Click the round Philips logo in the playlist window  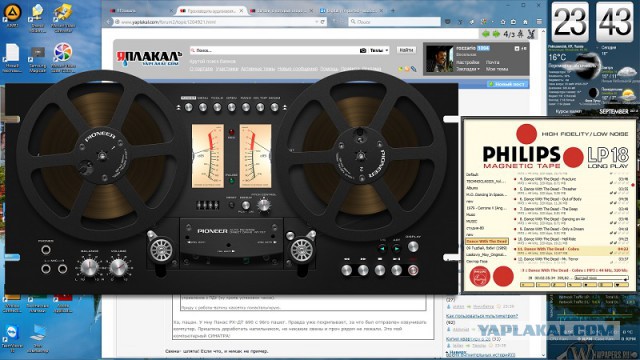coord(480,276)
